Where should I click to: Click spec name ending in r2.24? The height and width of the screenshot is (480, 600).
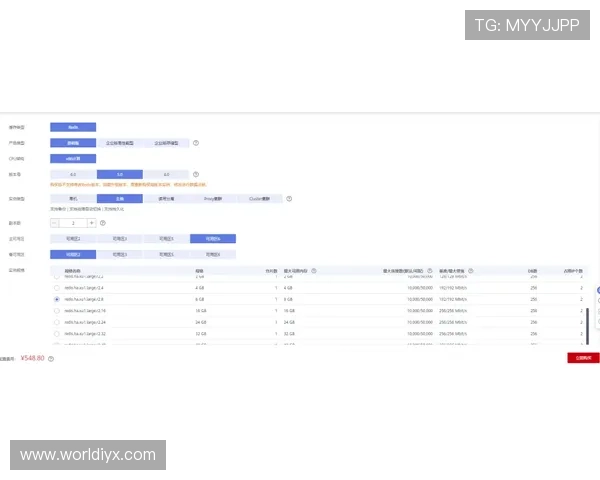coord(85,322)
